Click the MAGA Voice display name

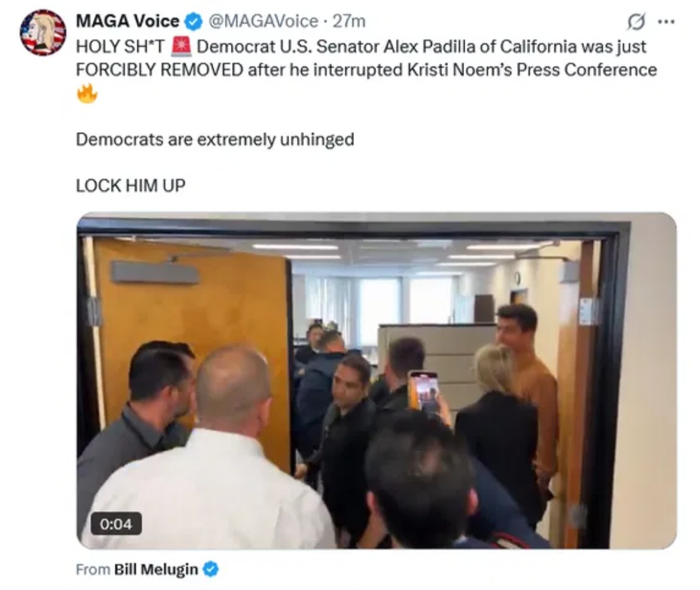click(128, 21)
